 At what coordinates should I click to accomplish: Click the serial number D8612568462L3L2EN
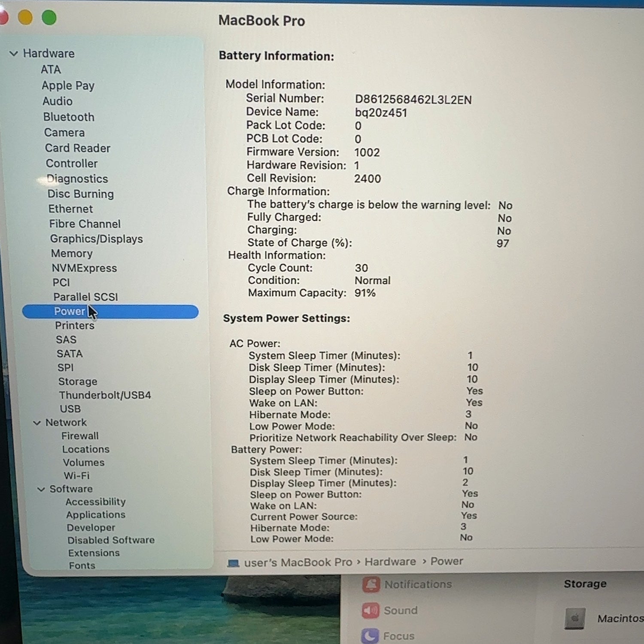coord(413,100)
